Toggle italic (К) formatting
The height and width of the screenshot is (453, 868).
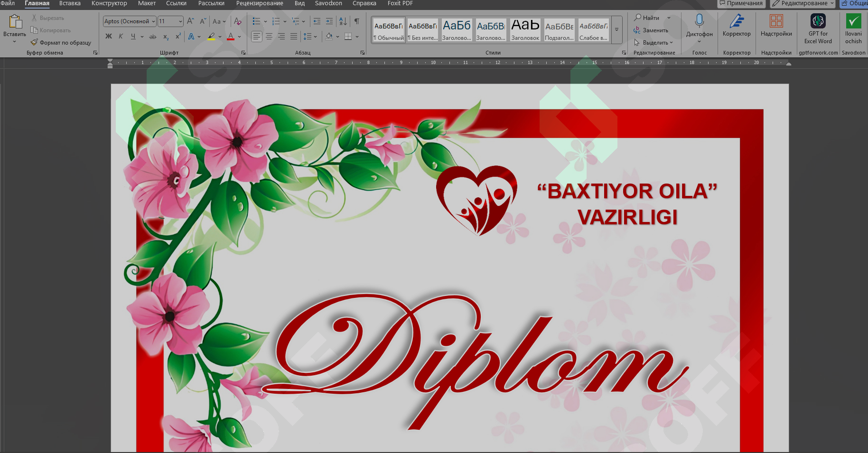(121, 37)
